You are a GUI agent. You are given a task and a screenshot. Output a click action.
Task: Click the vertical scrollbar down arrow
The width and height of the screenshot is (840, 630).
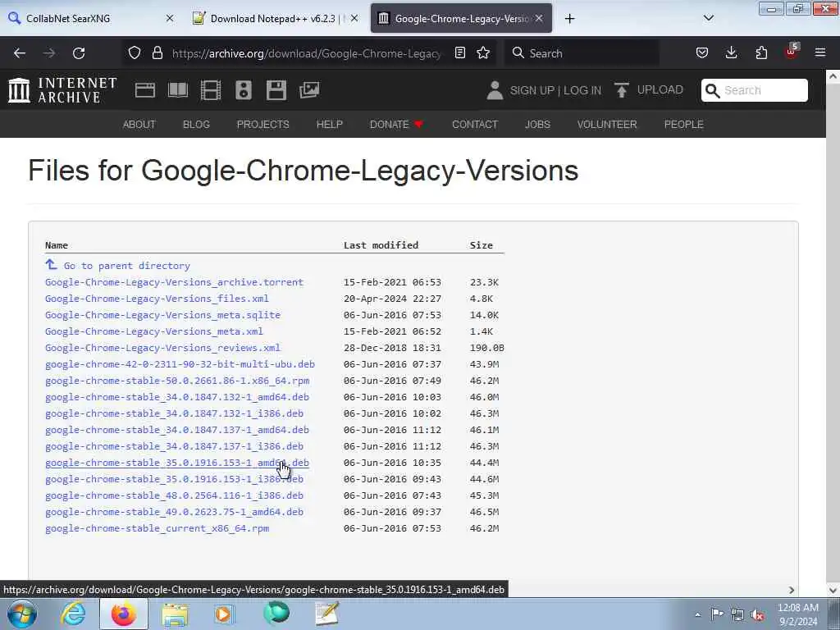tap(833, 590)
